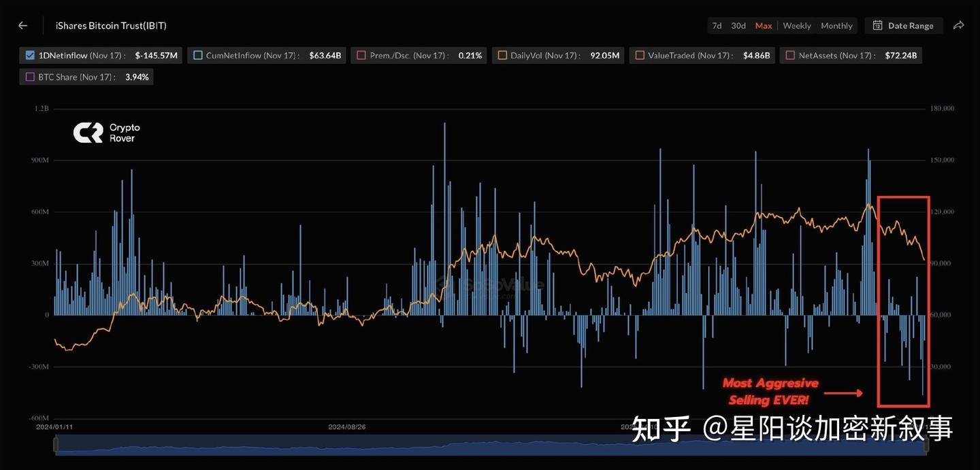Switch chart to Weekly view
Screen dimensions: 980x470
(x=796, y=25)
